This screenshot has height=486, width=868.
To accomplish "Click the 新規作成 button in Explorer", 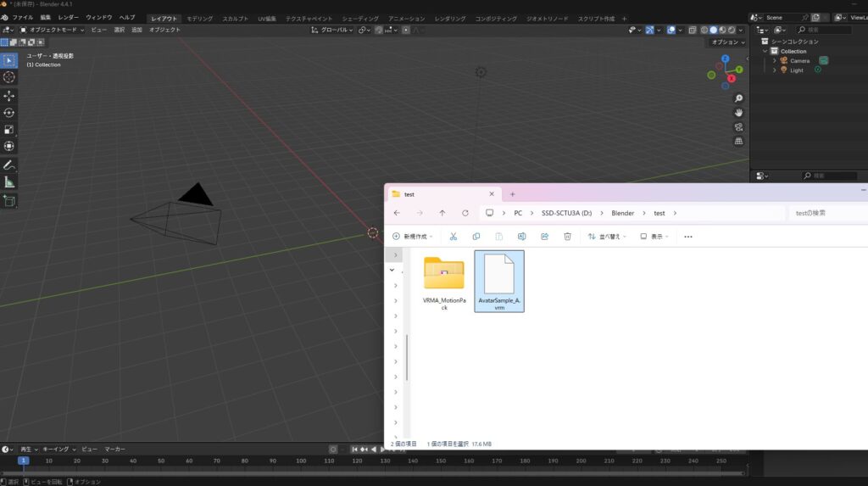I will click(x=413, y=237).
